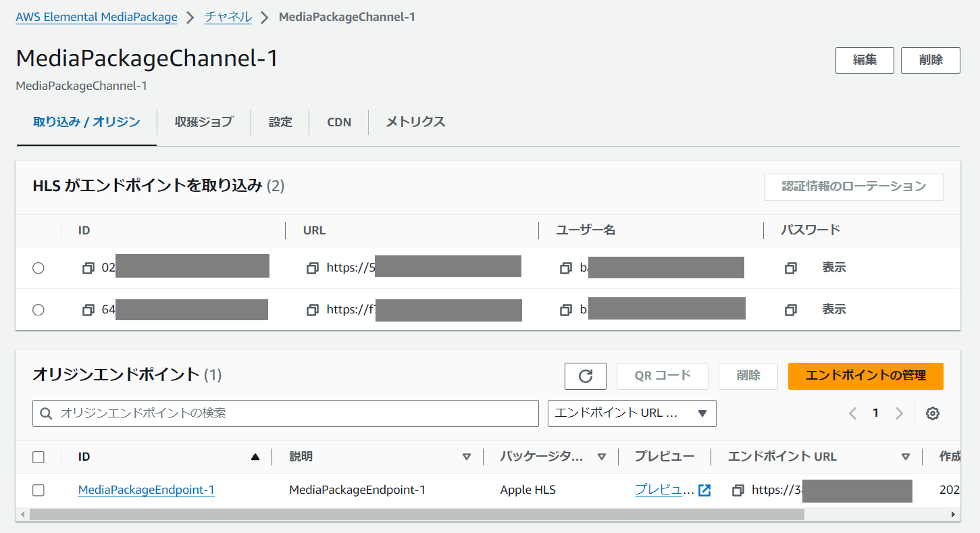Open the プレビュー link
Viewport: 980px width, 533px height.
(665, 490)
